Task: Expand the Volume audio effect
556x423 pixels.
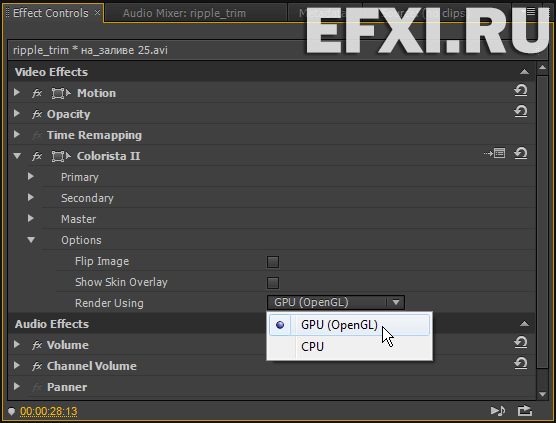Action: coord(17,344)
